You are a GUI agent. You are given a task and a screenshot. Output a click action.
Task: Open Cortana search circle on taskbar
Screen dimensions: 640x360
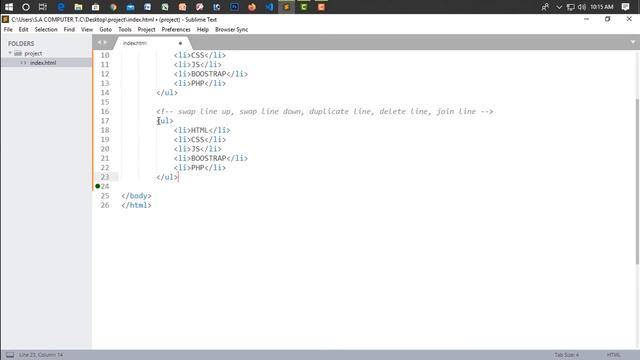click(x=26, y=7)
